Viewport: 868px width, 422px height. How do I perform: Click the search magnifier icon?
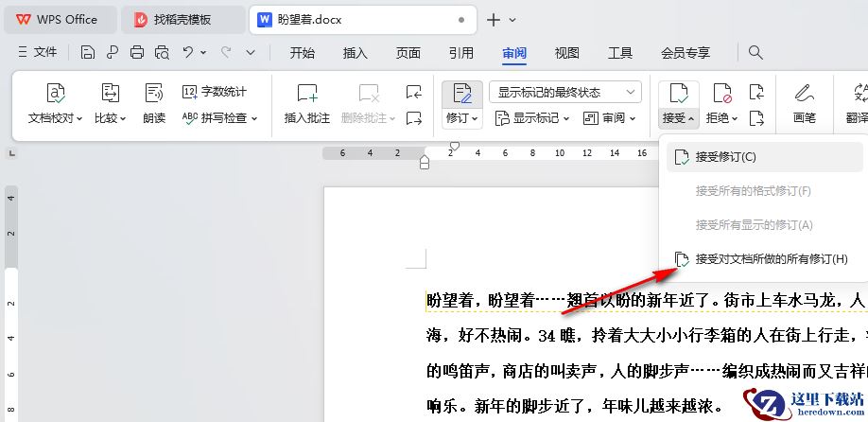(755, 53)
